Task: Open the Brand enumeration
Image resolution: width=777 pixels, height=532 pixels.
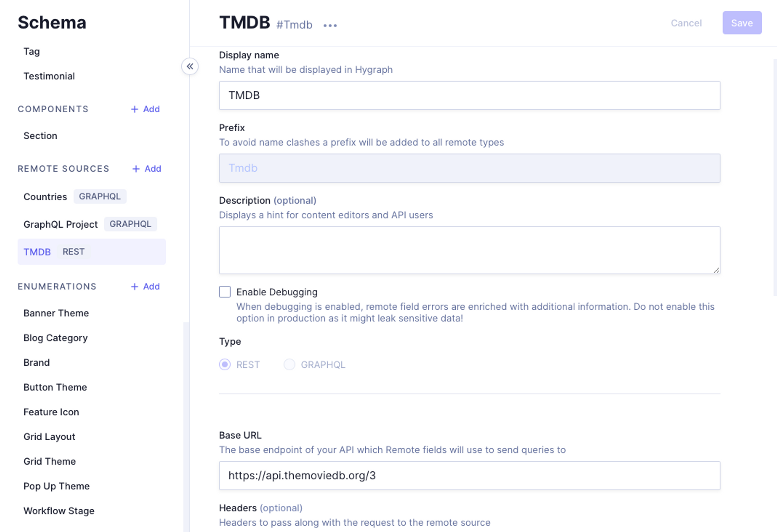Action: click(x=36, y=362)
